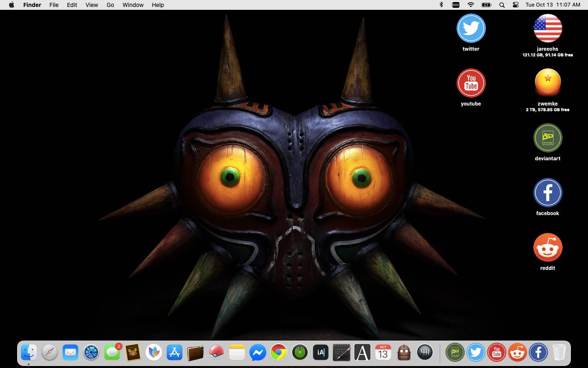Select the zwemke 2 TB drive
Screen dimensions: 588x368
(x=548, y=83)
